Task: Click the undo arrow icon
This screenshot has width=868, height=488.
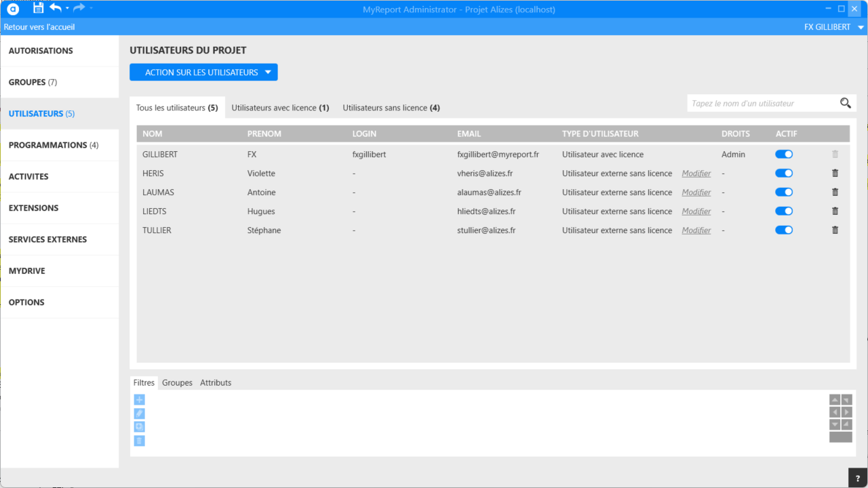Action: pyautogui.click(x=56, y=8)
